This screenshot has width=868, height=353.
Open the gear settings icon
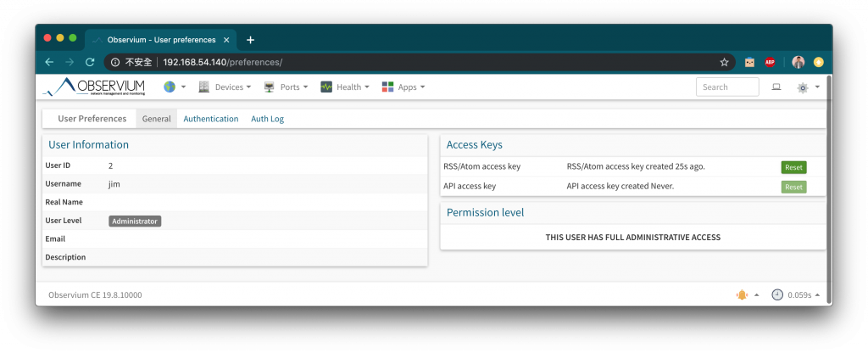pos(803,87)
